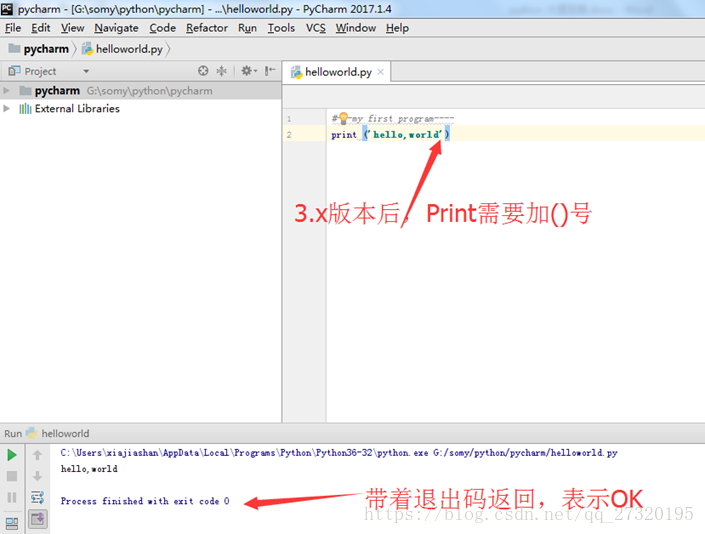Open the Navigate menu
The image size is (705, 534).
(x=116, y=28)
